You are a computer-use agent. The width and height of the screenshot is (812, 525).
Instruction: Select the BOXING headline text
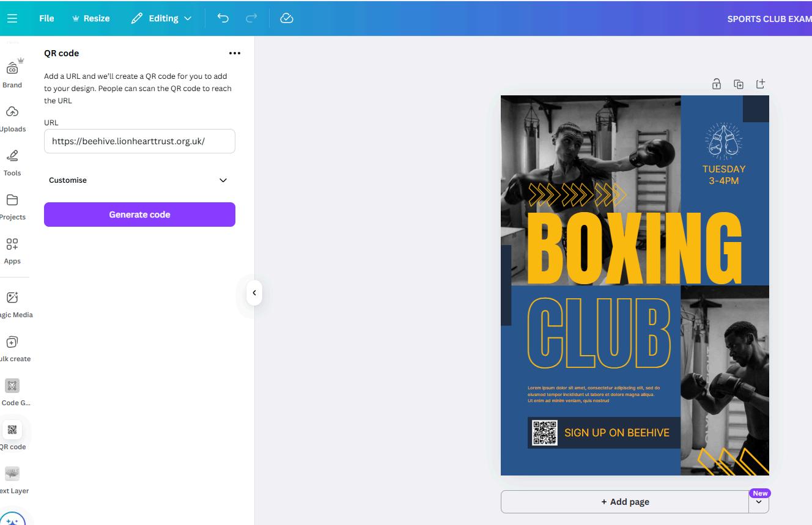634,248
